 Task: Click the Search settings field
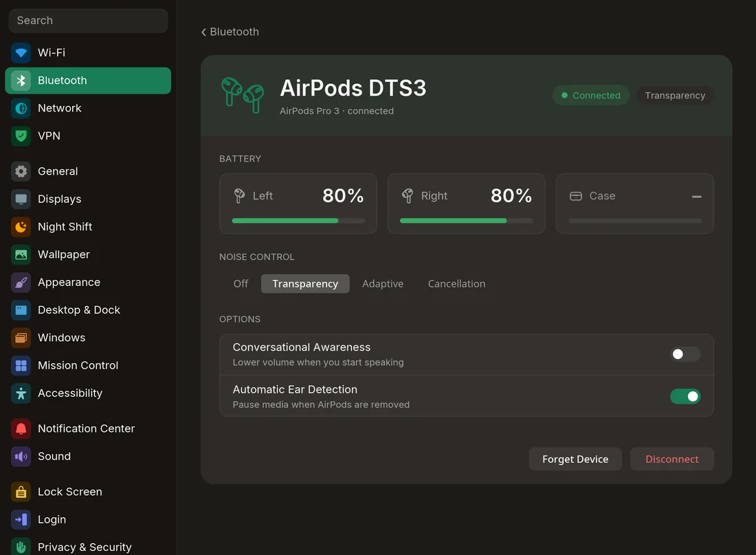[x=88, y=21]
